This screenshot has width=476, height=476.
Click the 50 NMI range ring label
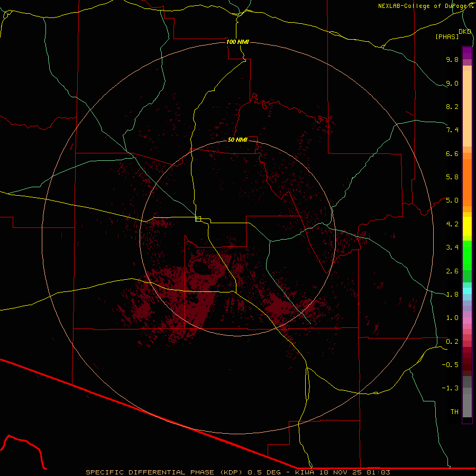(x=237, y=140)
